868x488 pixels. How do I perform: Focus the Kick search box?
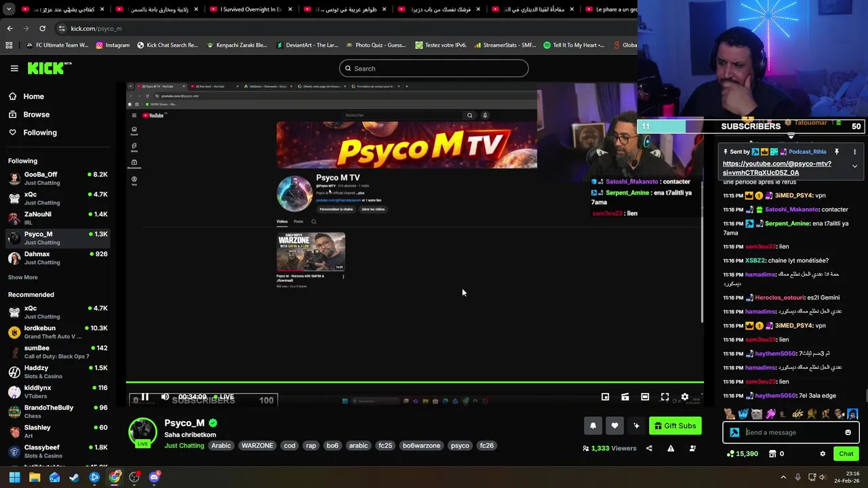click(x=434, y=68)
